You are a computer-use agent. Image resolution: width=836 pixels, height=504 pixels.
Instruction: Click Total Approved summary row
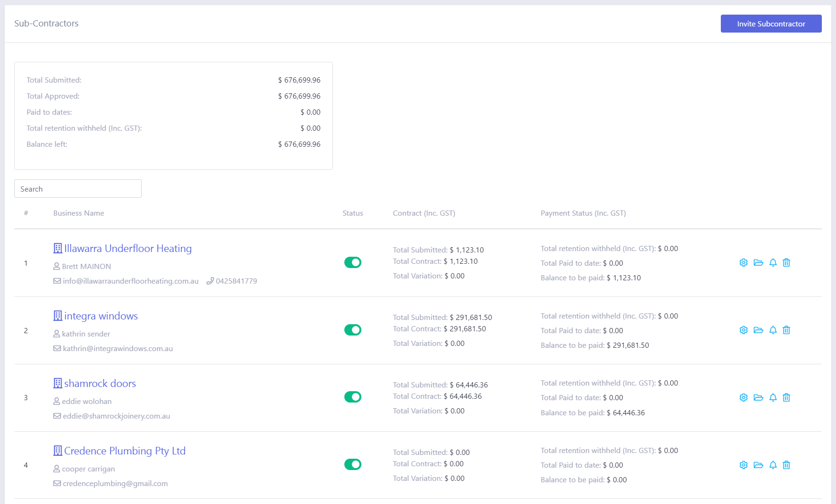point(173,96)
